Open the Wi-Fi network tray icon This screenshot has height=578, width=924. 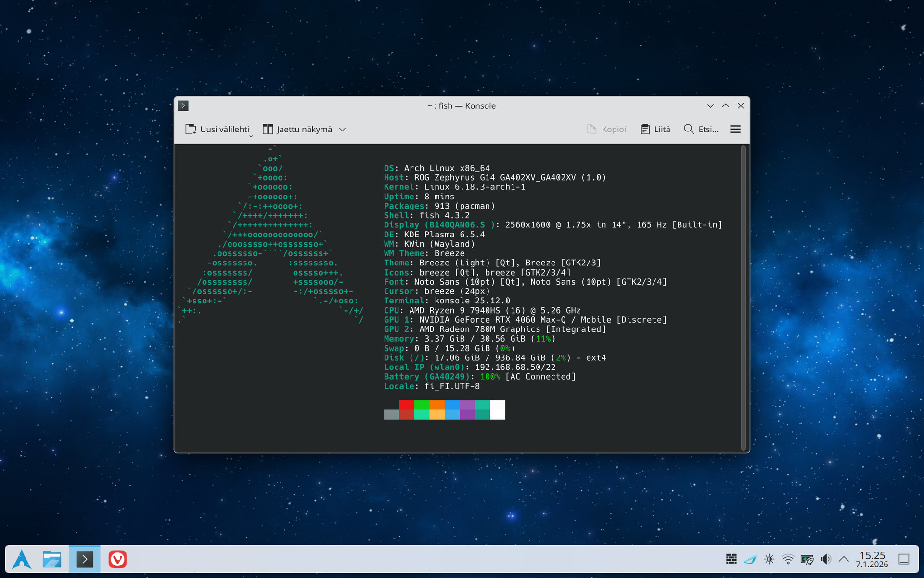coord(788,559)
